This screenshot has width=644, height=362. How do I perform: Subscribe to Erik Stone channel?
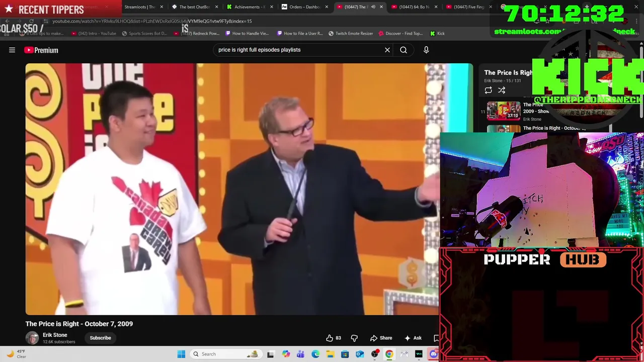(100, 338)
